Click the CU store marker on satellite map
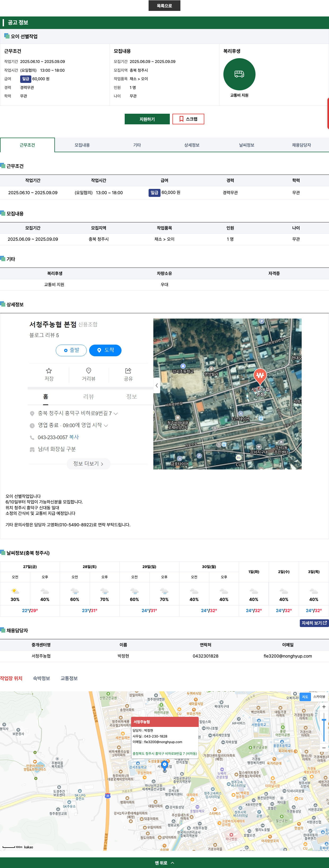The height and width of the screenshot is (868, 329). (239, 458)
